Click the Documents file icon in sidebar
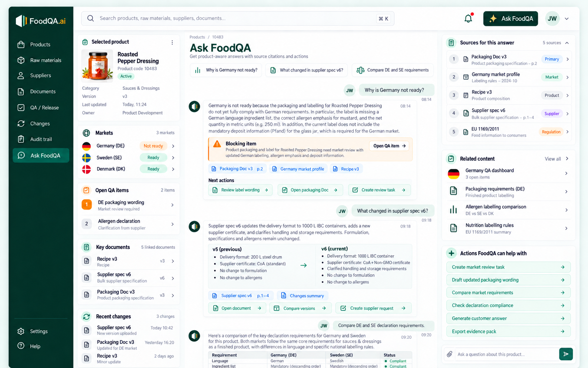Screen dimensions: 588x368 [21, 92]
